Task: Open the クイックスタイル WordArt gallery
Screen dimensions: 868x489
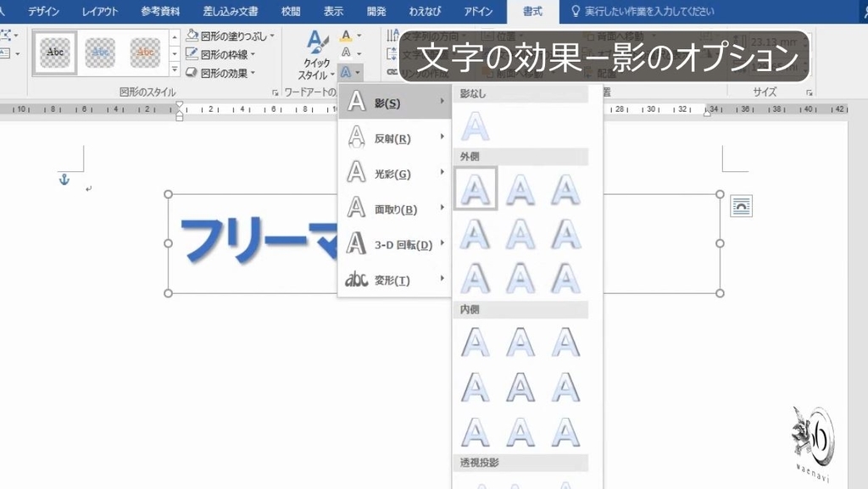Action: click(317, 55)
